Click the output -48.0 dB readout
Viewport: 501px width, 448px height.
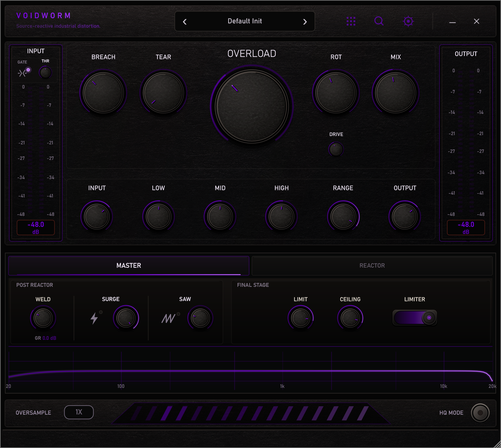(466, 228)
